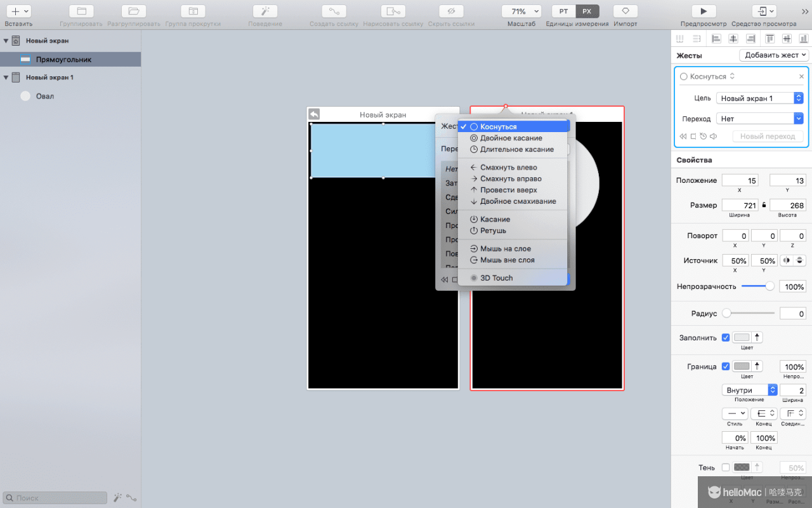The width and height of the screenshot is (812, 508).
Task: Open the Добавить жест dropdown
Action: tap(774, 55)
